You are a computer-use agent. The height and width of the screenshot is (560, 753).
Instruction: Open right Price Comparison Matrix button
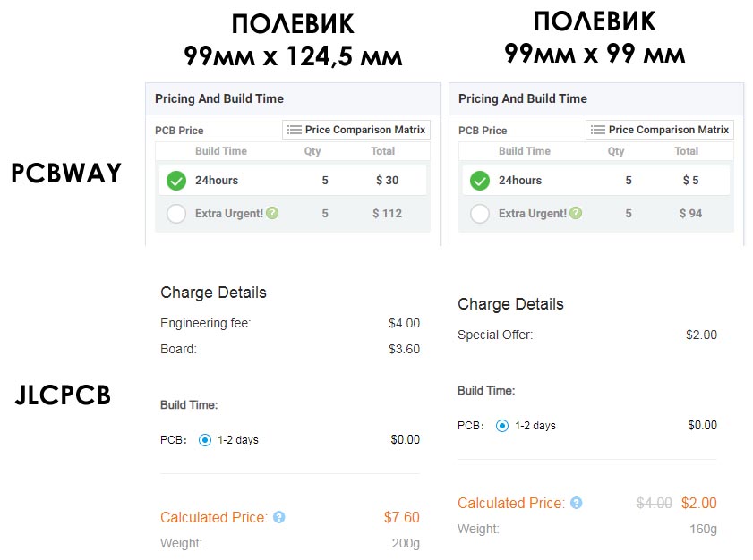[660, 130]
